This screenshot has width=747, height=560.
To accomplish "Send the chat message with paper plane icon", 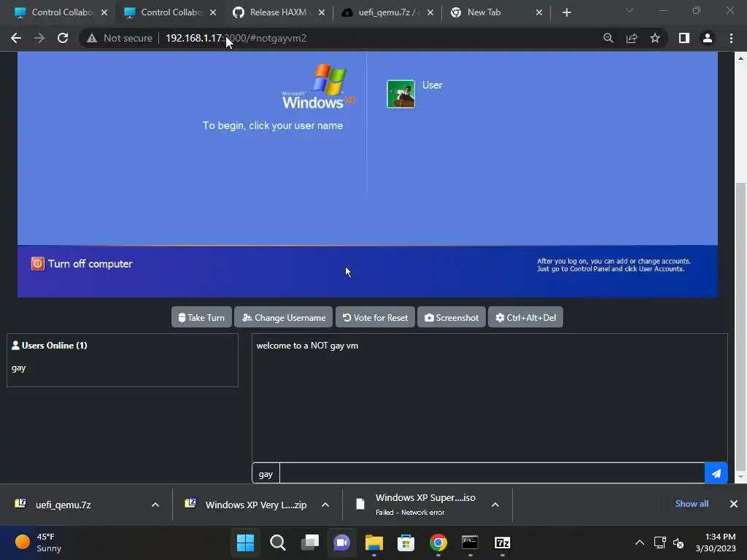I will [716, 473].
